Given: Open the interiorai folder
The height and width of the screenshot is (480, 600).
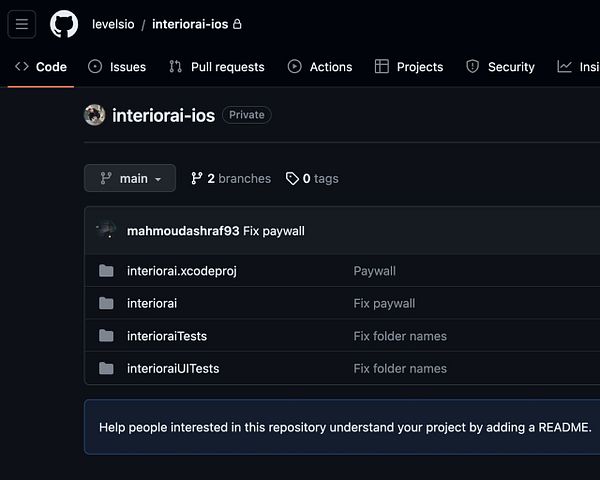Looking at the screenshot, I should tap(152, 304).
